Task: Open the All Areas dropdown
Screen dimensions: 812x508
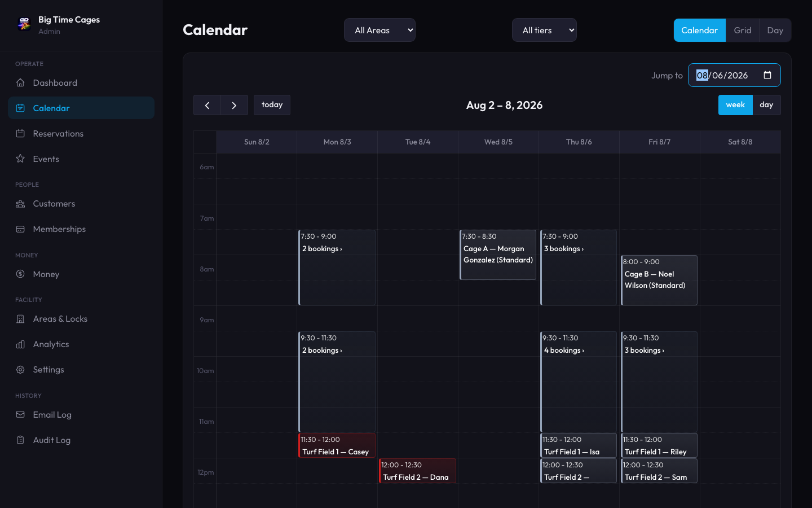Action: pos(379,30)
